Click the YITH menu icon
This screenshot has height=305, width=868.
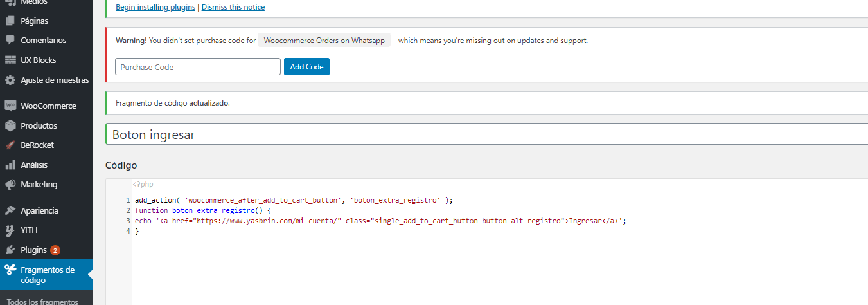pyautogui.click(x=10, y=230)
